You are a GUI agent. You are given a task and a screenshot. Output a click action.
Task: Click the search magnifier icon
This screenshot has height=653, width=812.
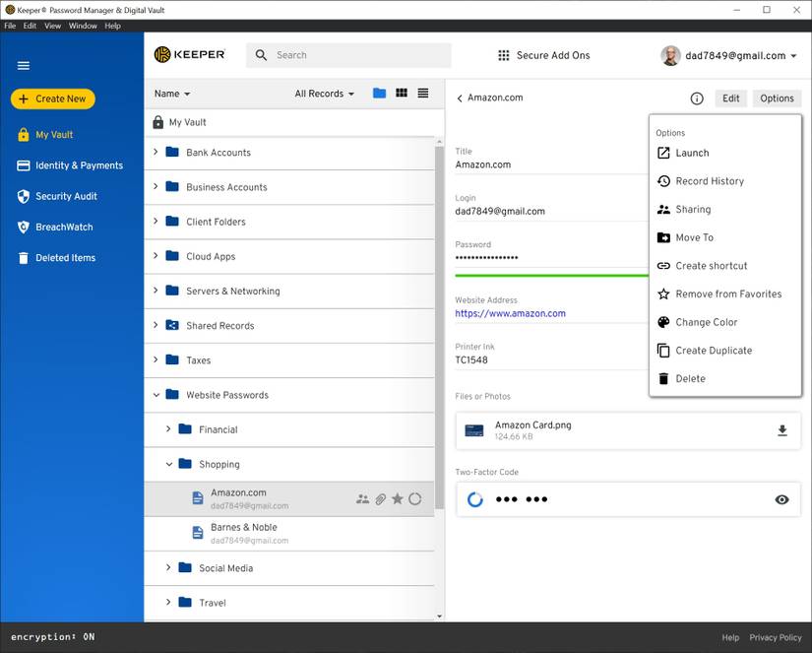pyautogui.click(x=261, y=55)
